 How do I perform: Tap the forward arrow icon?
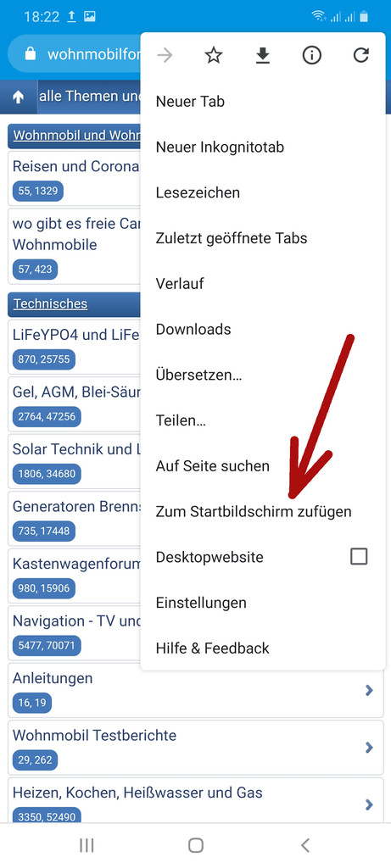[x=165, y=55]
